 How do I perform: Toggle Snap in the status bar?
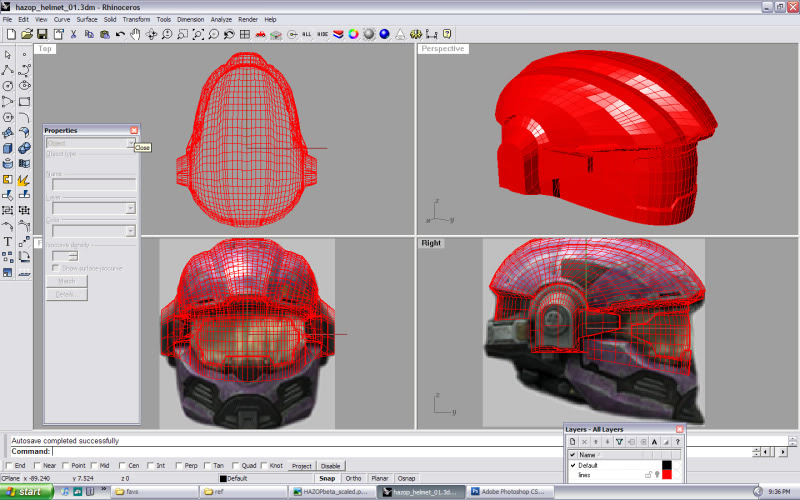point(327,478)
